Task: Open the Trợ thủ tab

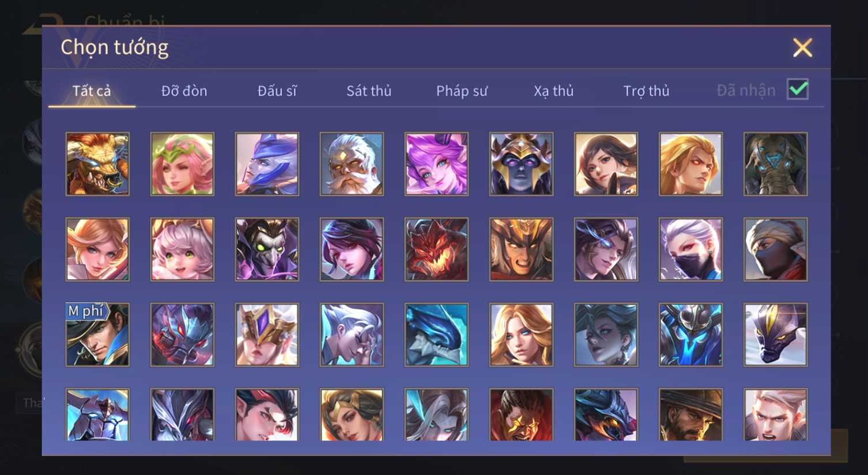Action: coord(646,91)
